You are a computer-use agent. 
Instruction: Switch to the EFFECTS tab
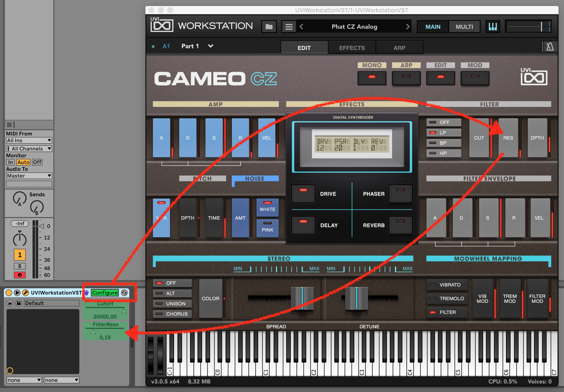click(352, 48)
